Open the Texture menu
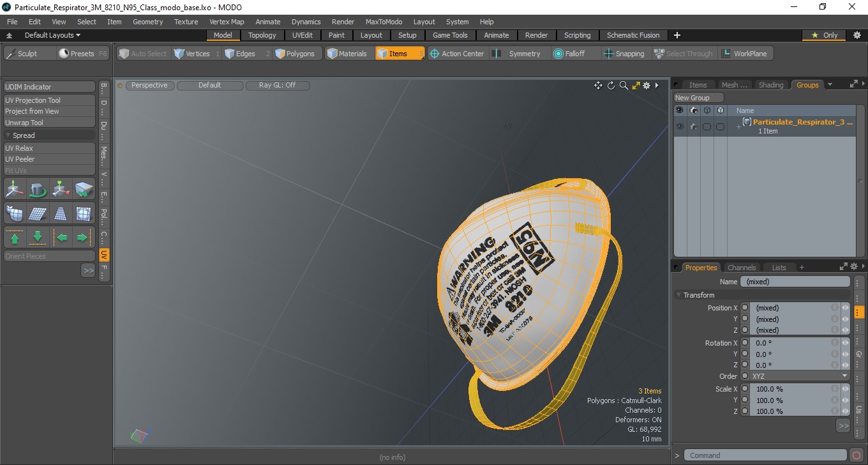868x465 pixels. click(x=186, y=22)
